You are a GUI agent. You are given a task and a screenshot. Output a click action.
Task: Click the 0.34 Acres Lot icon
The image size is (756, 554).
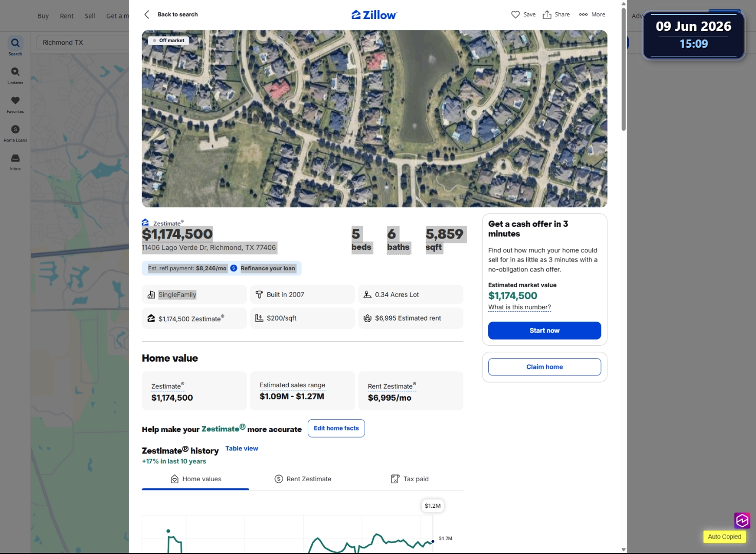(367, 294)
